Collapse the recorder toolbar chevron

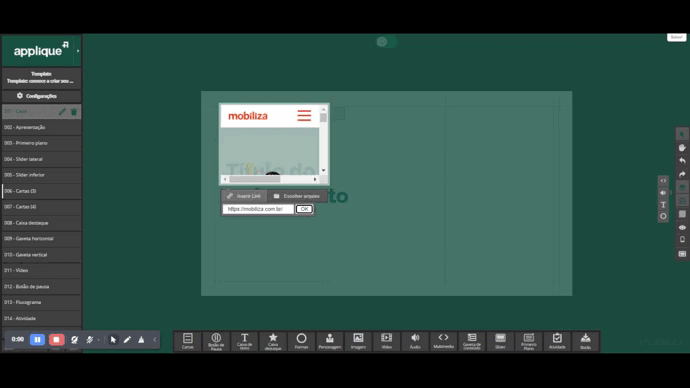point(154,340)
